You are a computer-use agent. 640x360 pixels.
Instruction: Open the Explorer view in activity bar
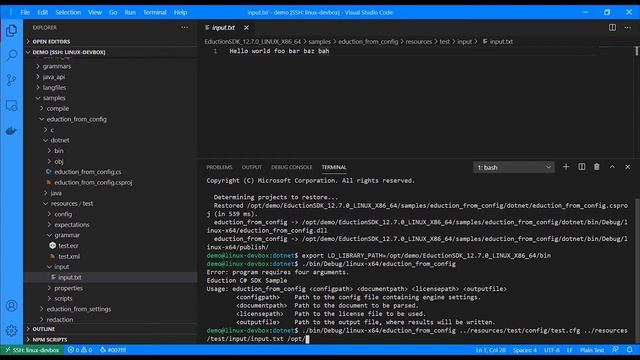point(11,31)
